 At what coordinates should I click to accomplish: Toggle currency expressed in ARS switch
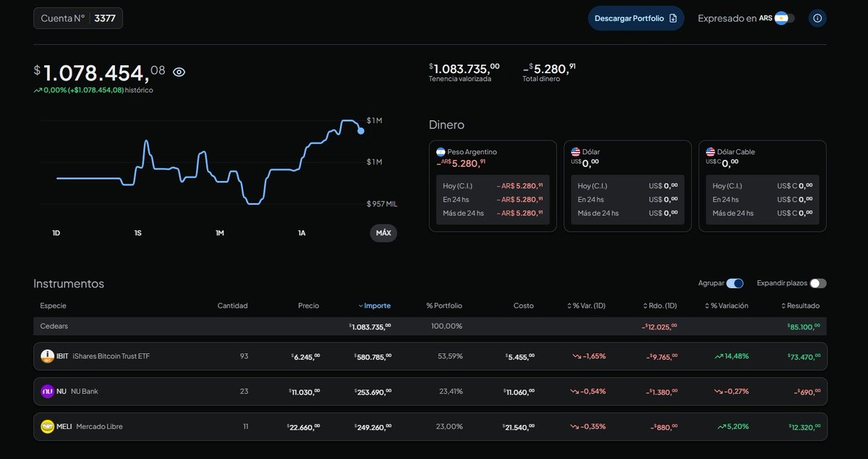point(784,18)
